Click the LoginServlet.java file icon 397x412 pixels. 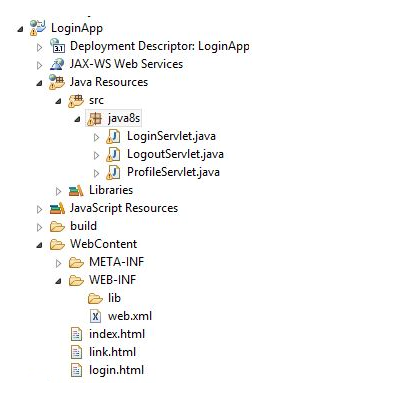click(x=114, y=136)
